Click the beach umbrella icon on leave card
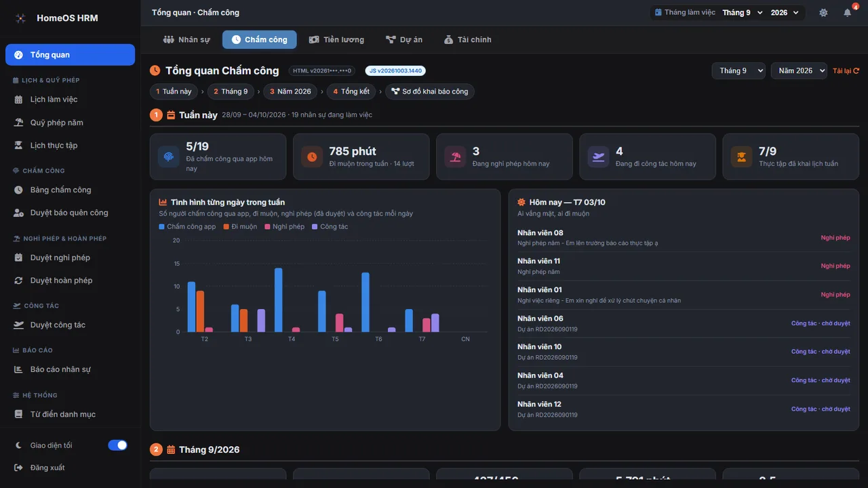The height and width of the screenshot is (488, 868). [455, 157]
